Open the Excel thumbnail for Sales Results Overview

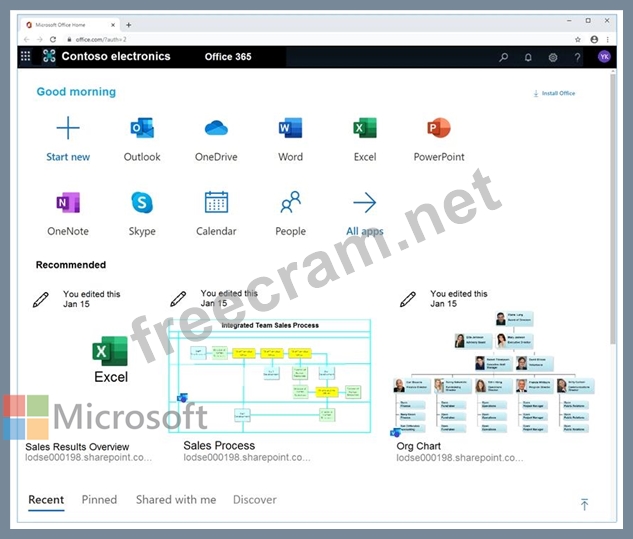tap(111, 359)
